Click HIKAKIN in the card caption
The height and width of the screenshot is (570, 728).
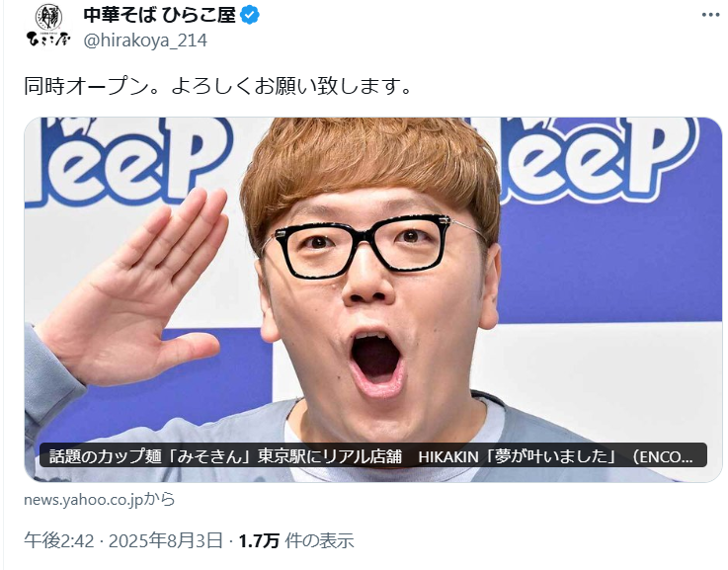coord(448,456)
